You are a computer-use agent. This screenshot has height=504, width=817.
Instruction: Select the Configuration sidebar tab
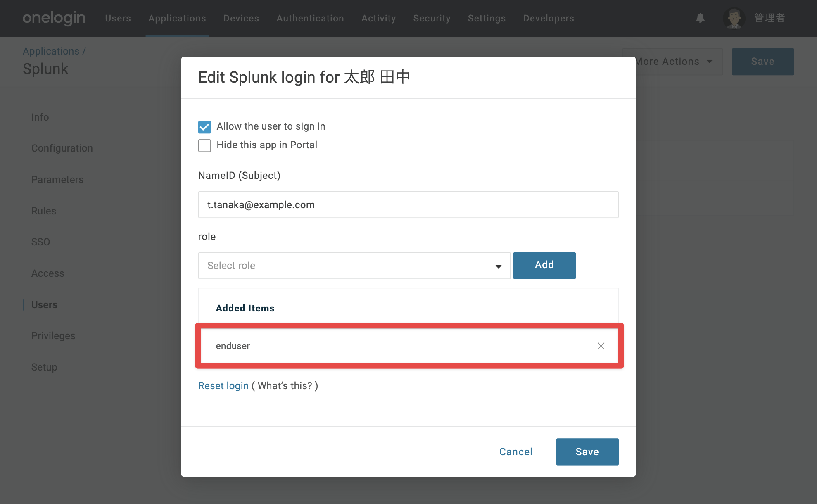point(62,148)
